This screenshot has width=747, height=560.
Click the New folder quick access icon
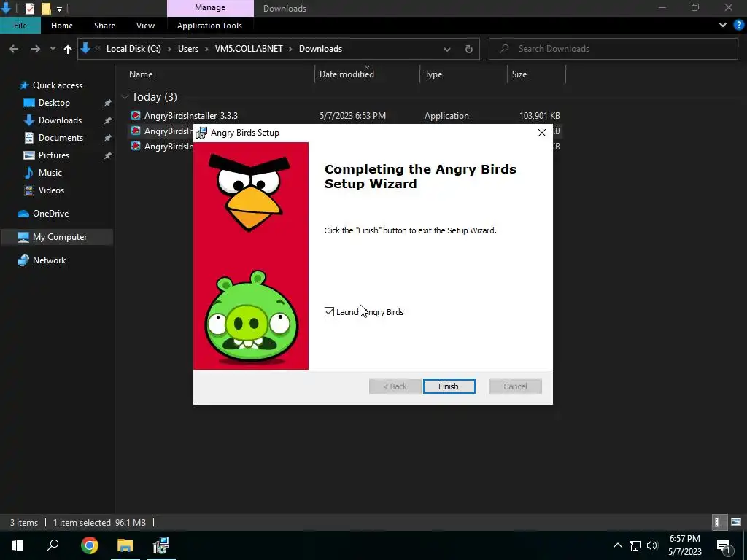tap(46, 8)
